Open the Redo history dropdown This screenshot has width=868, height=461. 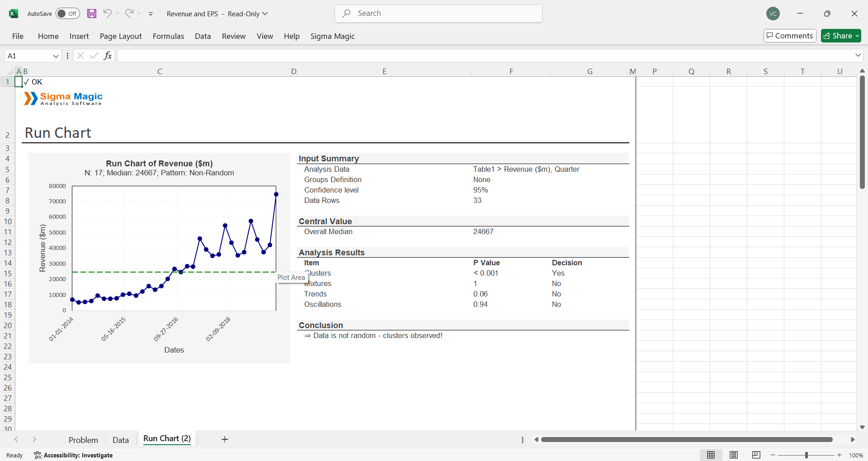[x=139, y=14]
